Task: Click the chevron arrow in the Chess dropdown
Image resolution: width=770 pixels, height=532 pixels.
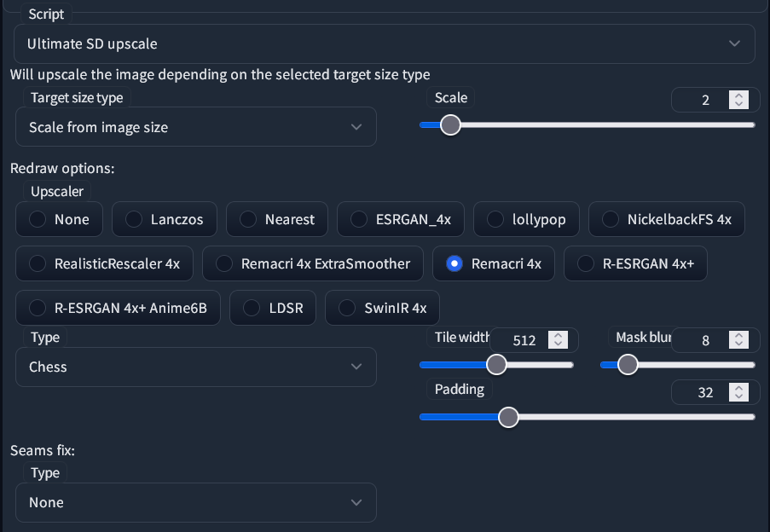Action: pos(356,367)
